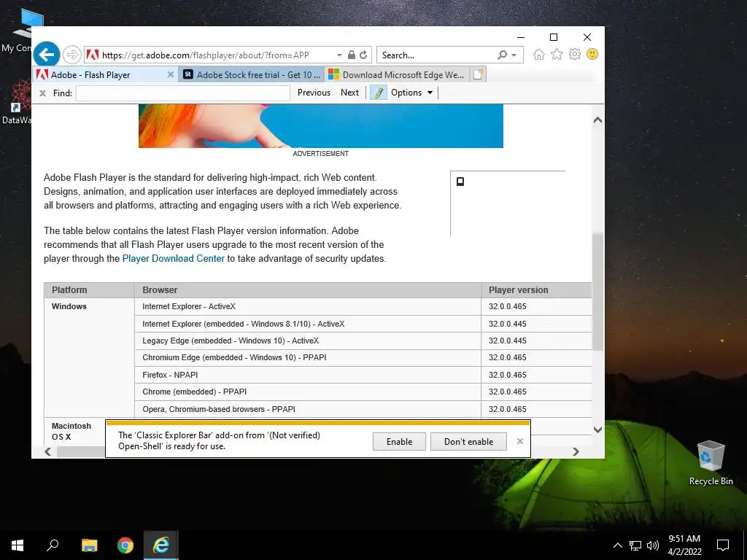
Task: View the security lock icon
Action: click(351, 55)
